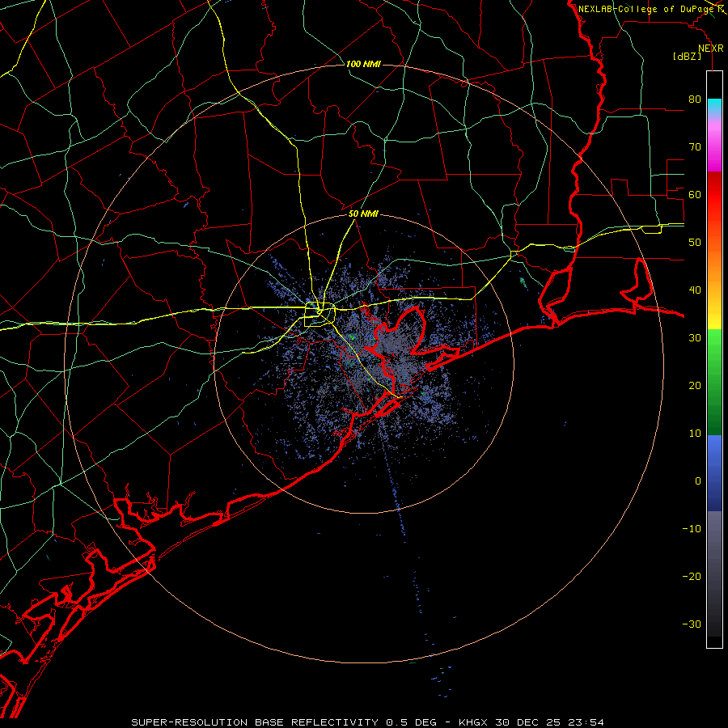Click the 'SUPER-RESOLUTION BASE REFLECTIVITY 0.5 DEG' caption

tap(284, 722)
